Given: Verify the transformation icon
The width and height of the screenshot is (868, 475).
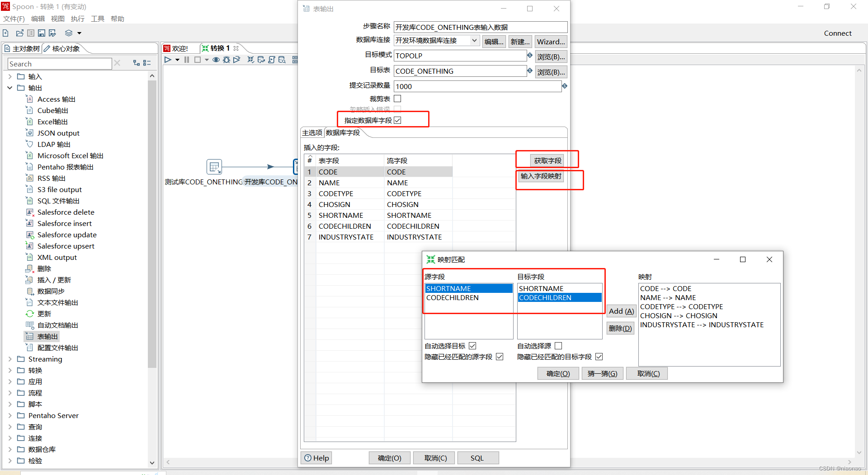Looking at the screenshot, I should pos(250,60).
